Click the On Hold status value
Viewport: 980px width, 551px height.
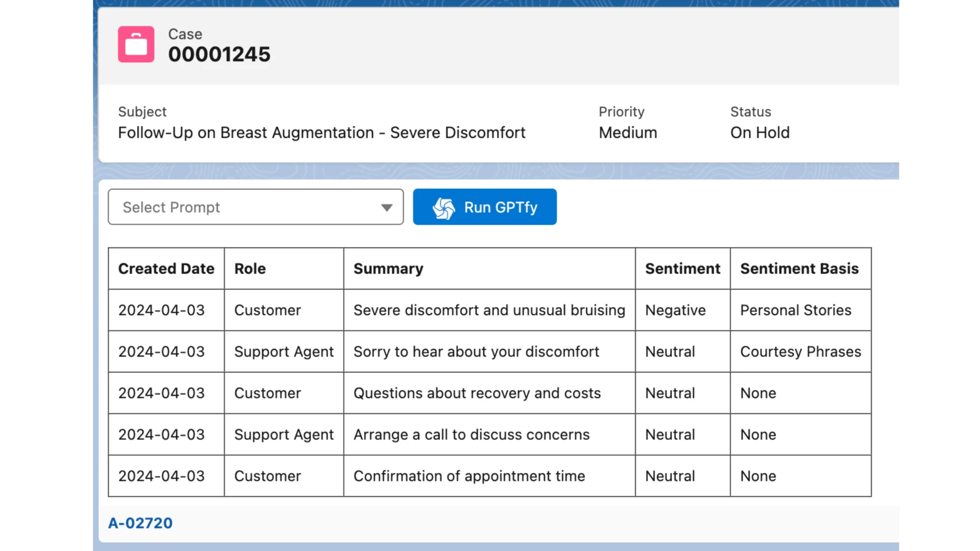pos(760,132)
